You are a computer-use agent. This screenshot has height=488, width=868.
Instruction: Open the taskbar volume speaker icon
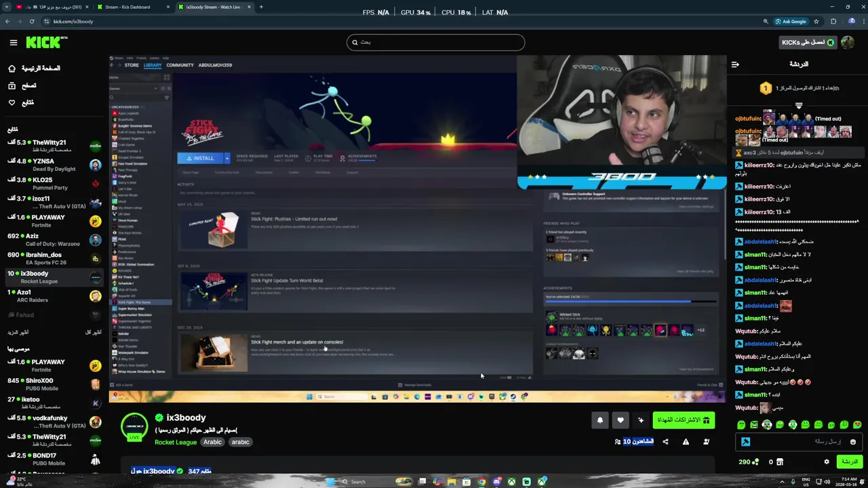pos(829,482)
